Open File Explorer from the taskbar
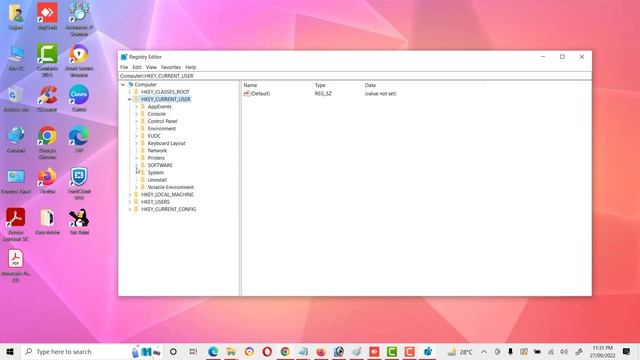640x360 pixels. coord(231,351)
